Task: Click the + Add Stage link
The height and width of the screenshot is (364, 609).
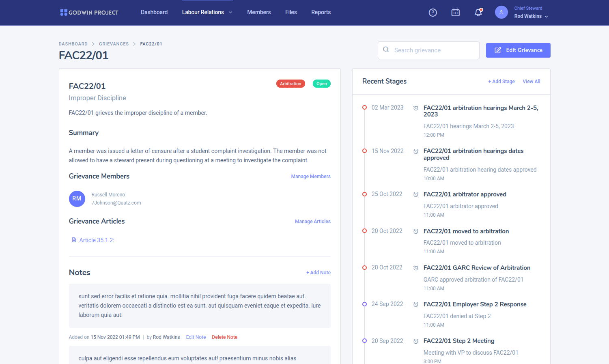Action: pos(501,82)
